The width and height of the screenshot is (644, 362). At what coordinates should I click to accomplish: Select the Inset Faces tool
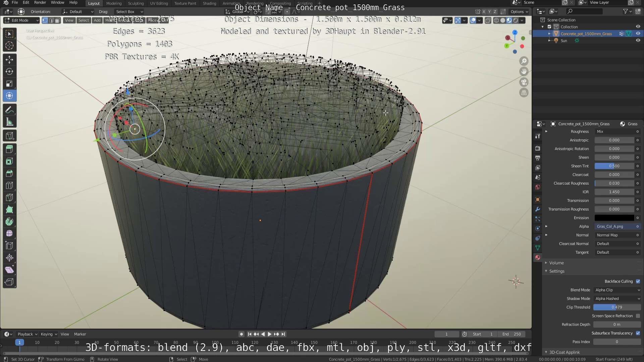[9, 161]
